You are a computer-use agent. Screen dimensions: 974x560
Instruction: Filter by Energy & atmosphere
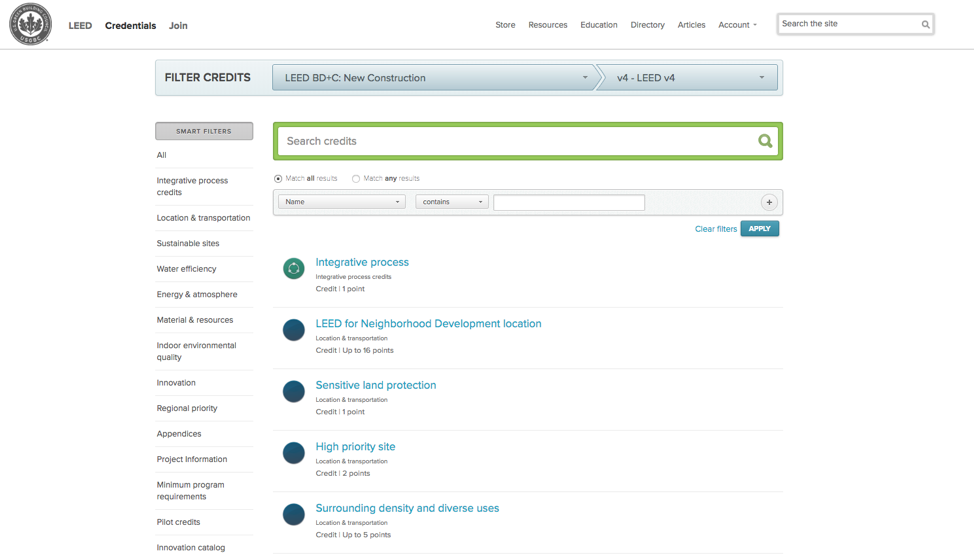point(197,294)
